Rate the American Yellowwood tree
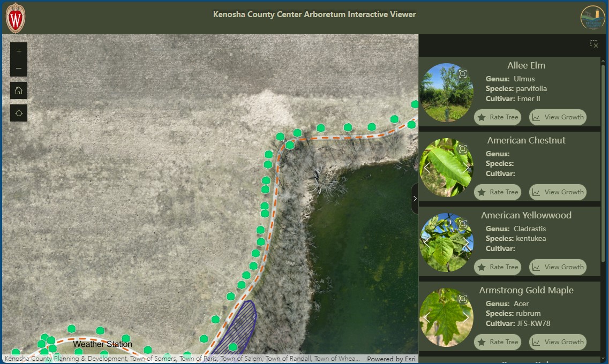This screenshot has width=609, height=364. [x=498, y=267]
